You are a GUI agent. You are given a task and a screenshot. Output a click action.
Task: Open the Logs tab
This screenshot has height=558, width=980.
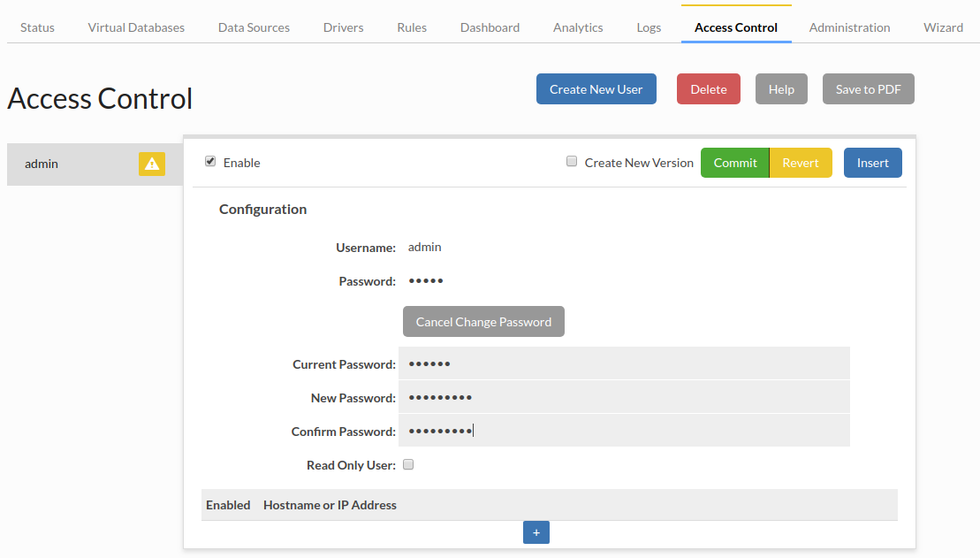coord(649,27)
